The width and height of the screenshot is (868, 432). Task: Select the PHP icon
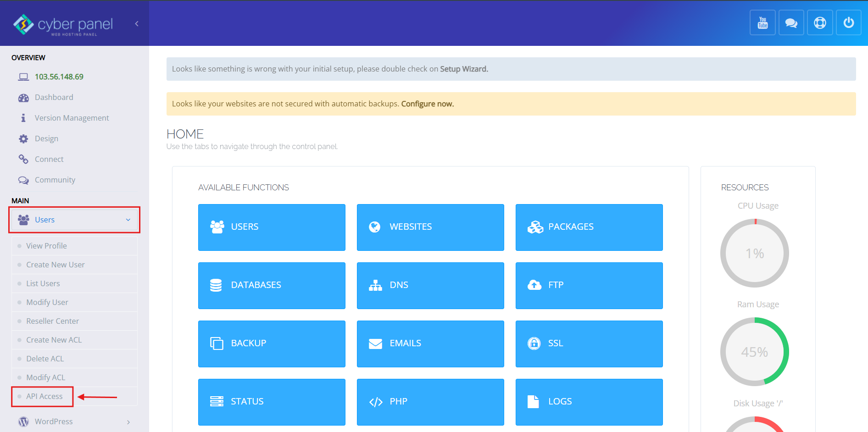coord(375,401)
